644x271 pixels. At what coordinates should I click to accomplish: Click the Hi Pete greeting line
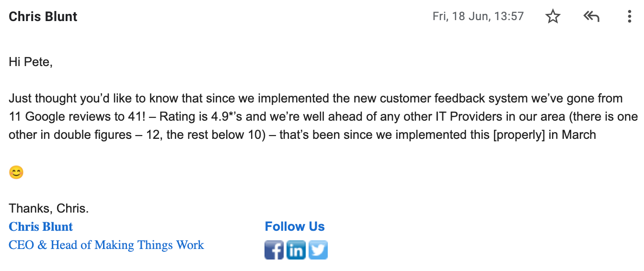[x=31, y=62]
